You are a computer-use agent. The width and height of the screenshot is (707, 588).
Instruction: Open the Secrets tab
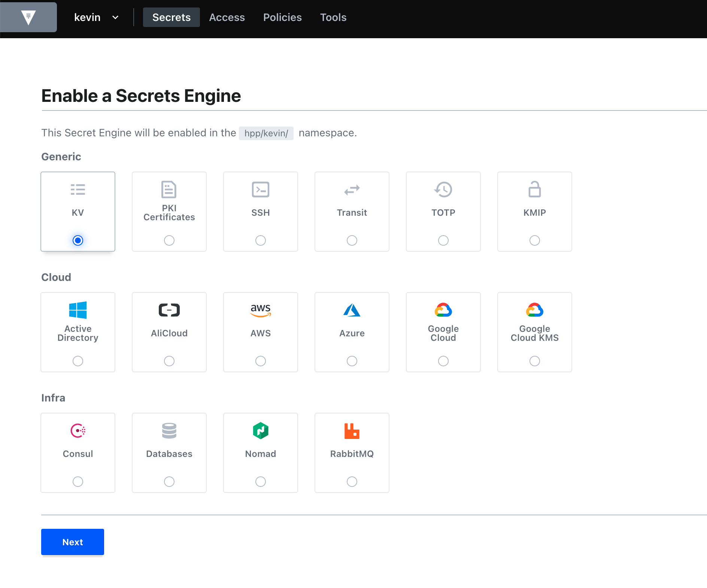172,17
